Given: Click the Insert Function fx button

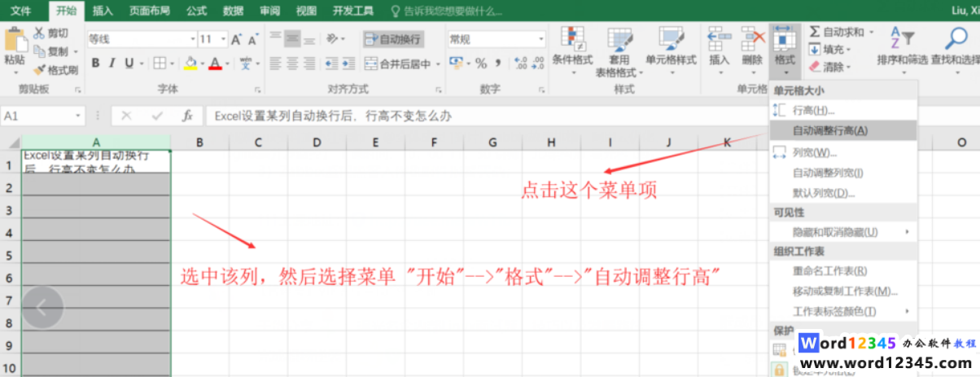Looking at the screenshot, I should [186, 116].
